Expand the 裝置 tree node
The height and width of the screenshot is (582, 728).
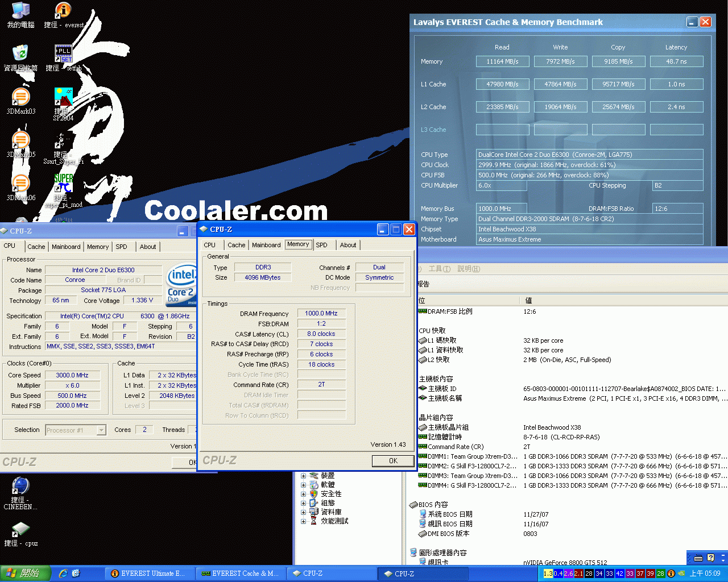point(303,476)
